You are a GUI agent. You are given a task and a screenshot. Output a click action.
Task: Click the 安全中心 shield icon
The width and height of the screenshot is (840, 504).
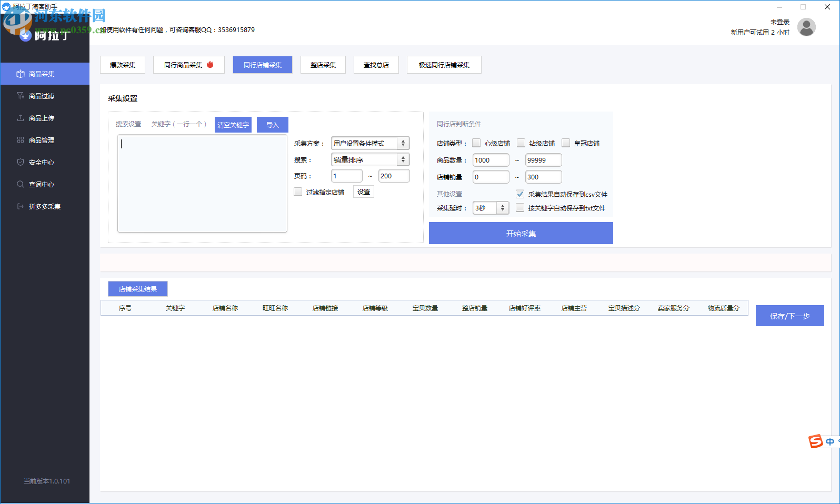(x=21, y=162)
